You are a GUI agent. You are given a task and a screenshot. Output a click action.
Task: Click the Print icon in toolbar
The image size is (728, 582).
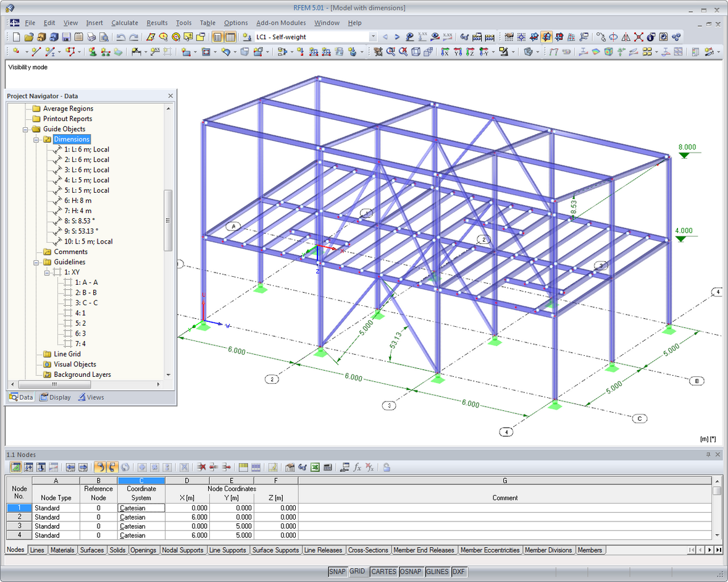[x=91, y=37]
